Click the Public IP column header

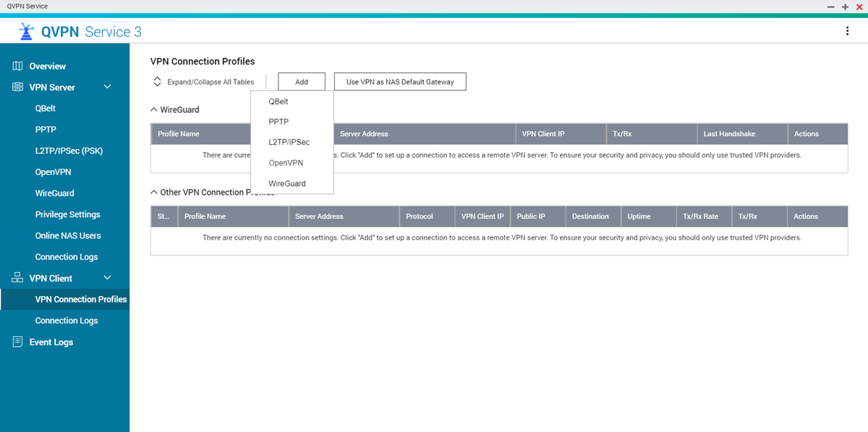coord(537,216)
